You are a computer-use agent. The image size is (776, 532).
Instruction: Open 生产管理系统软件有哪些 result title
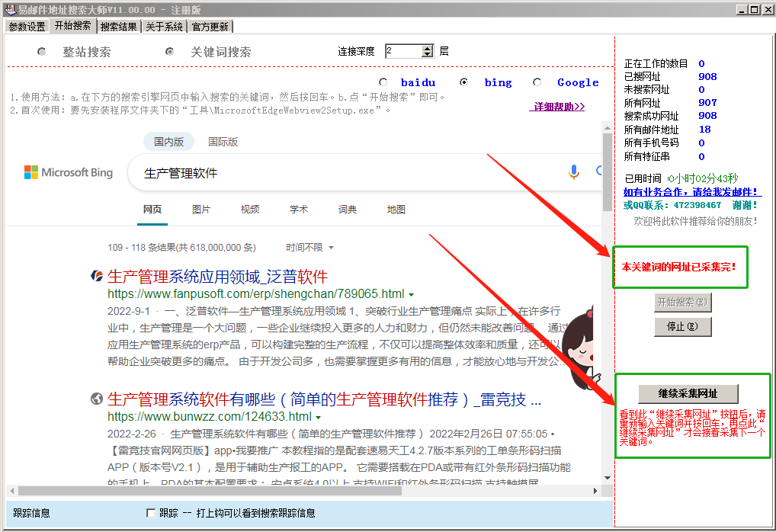(324, 399)
